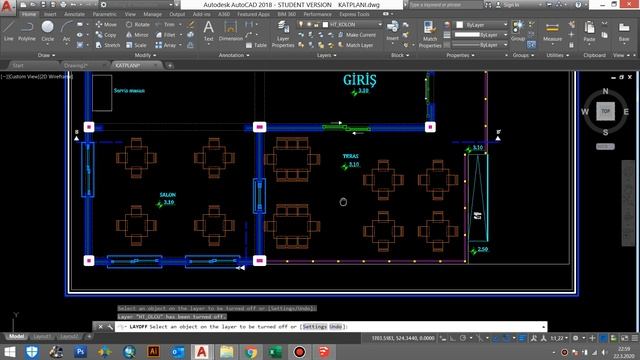Click the Rotate tool
The height and width of the screenshot is (360, 640).
click(138, 24)
